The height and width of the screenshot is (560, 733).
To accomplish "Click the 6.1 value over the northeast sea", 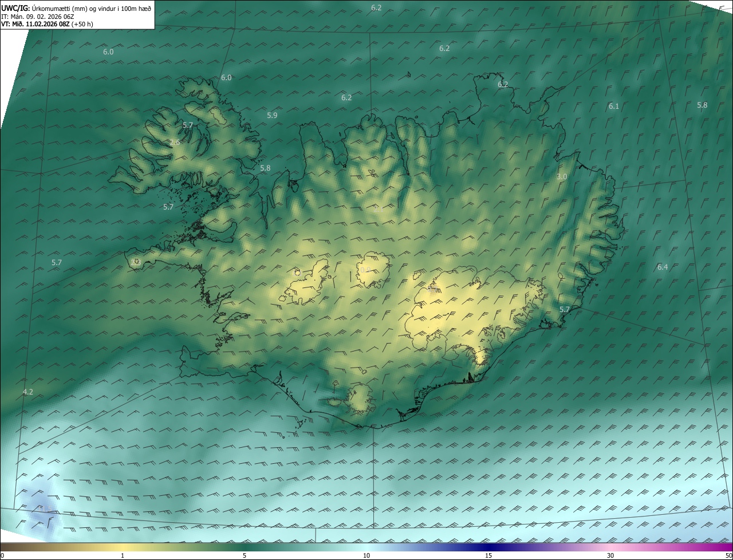I will 614,106.
